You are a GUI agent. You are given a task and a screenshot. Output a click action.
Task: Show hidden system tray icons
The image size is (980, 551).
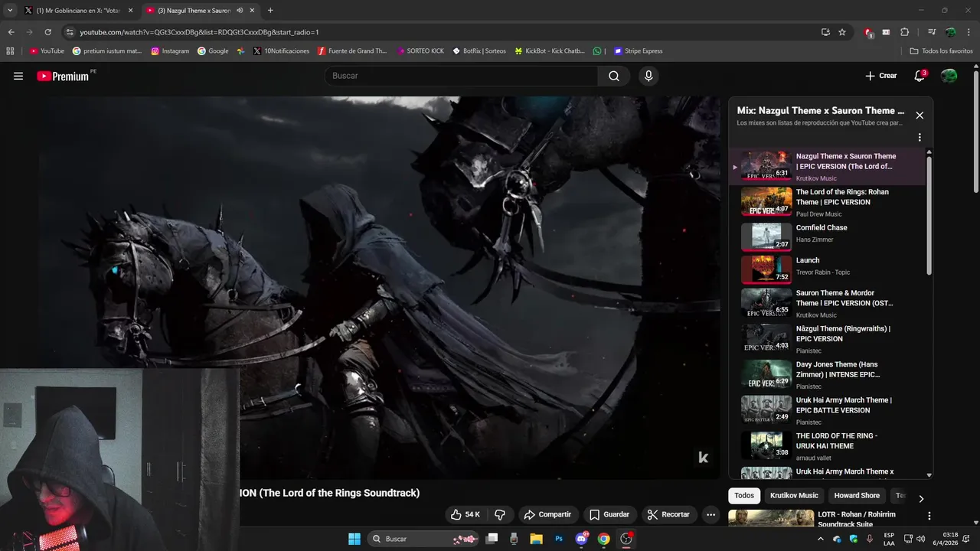click(821, 539)
